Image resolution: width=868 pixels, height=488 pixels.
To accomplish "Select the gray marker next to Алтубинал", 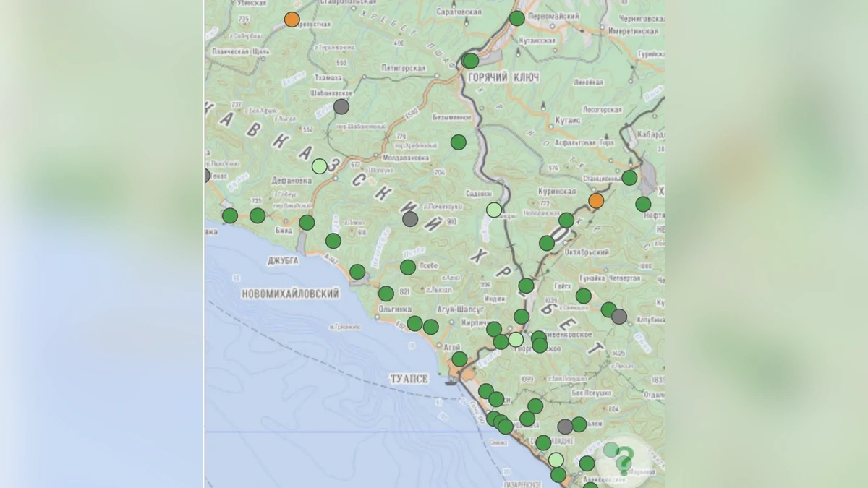I will (x=619, y=316).
